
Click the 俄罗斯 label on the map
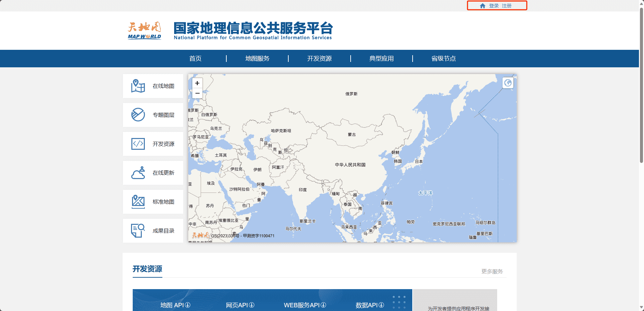coord(351,94)
